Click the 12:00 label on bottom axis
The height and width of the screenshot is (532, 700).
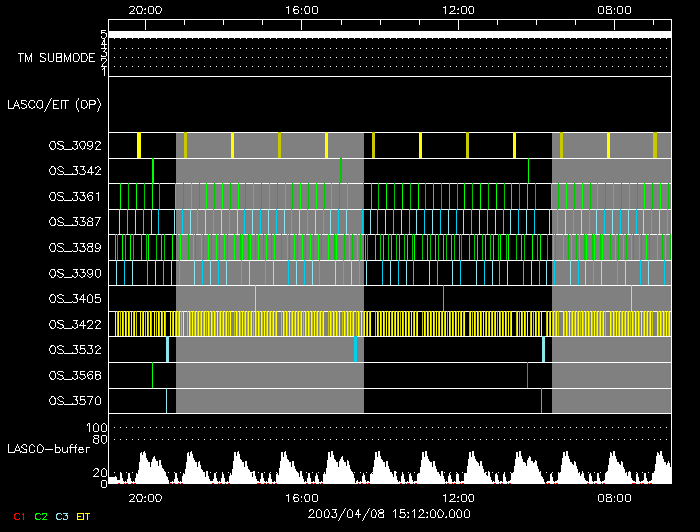click(x=458, y=497)
